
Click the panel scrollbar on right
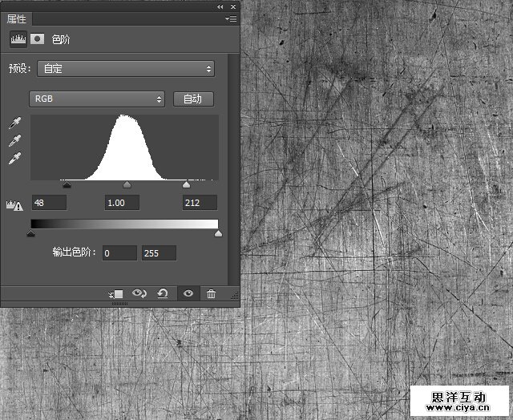pos(232,169)
